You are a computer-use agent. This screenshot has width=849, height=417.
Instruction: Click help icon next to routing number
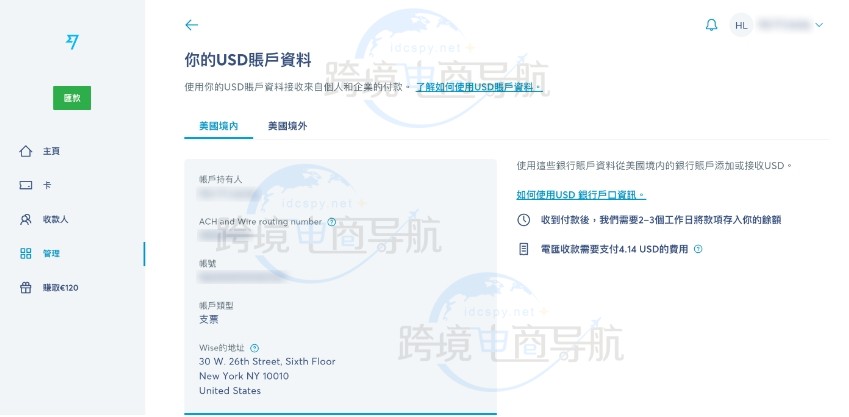point(332,222)
